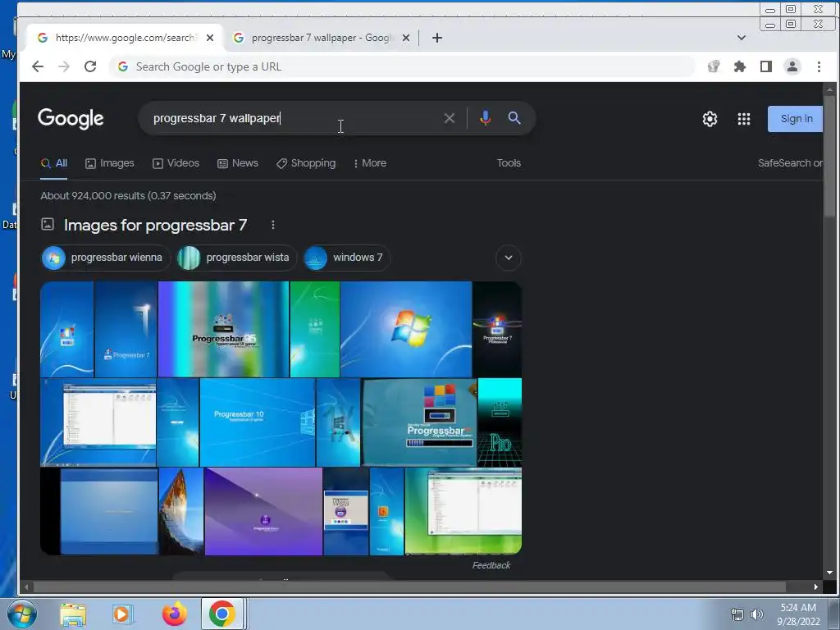
Task: Click the Google search text box
Action: tap(292, 118)
